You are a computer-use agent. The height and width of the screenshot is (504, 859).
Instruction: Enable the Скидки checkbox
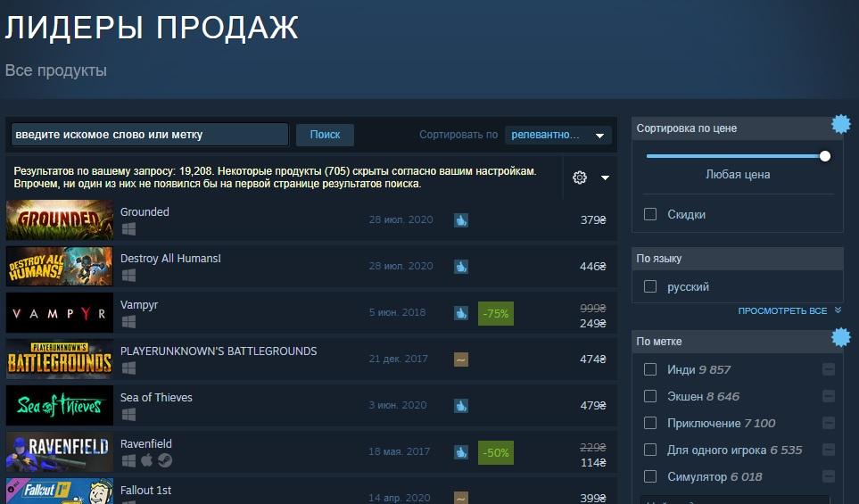pyautogui.click(x=650, y=214)
